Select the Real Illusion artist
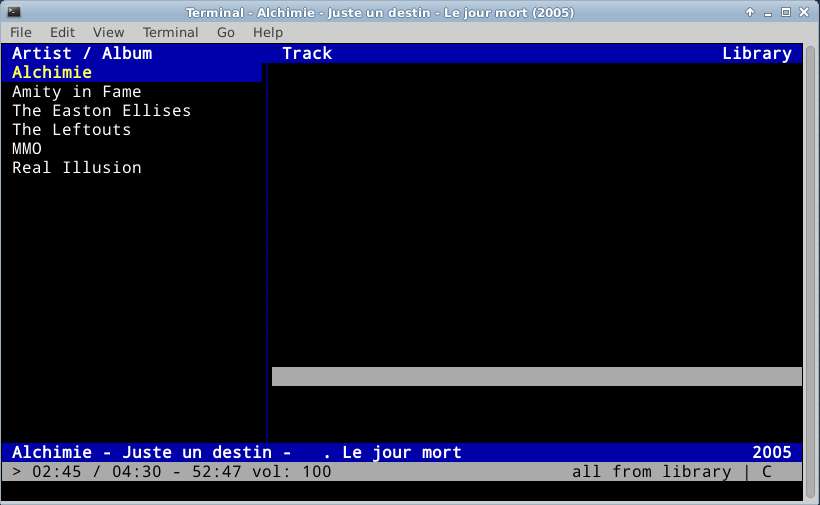This screenshot has width=820, height=505. 76,167
